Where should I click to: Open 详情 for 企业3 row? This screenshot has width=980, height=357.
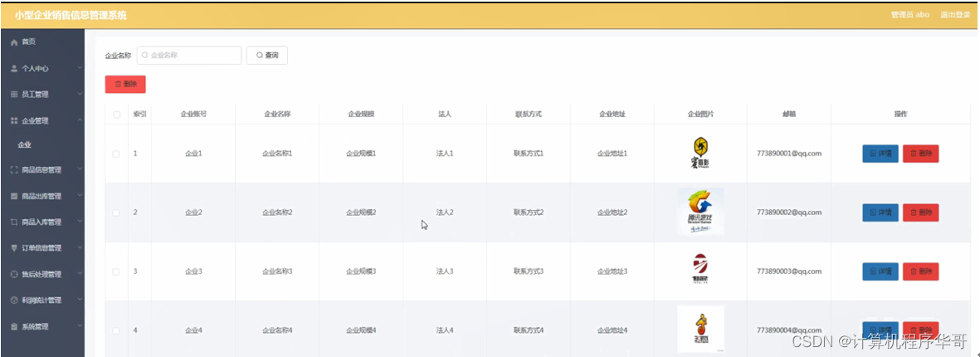[x=880, y=271]
